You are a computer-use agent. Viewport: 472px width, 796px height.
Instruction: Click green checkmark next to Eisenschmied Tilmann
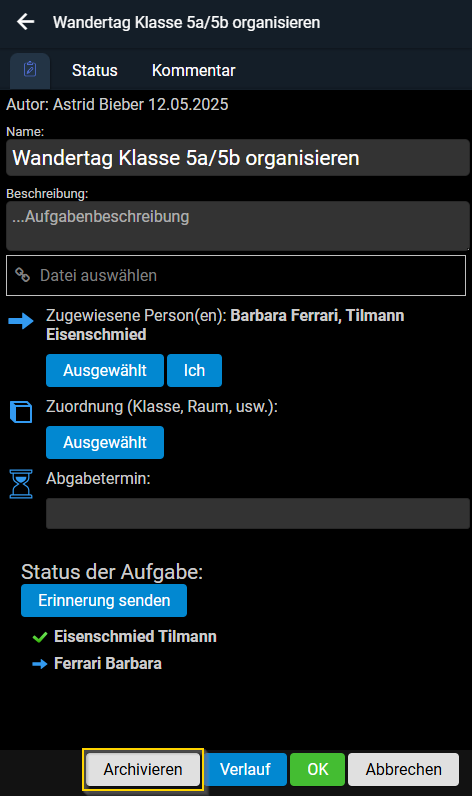coord(40,637)
